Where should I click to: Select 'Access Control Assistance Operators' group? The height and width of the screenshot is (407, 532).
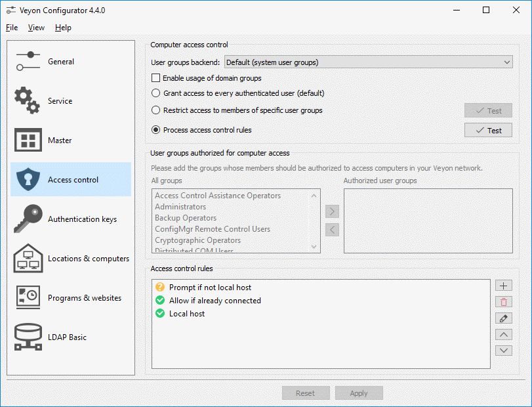pyautogui.click(x=218, y=196)
